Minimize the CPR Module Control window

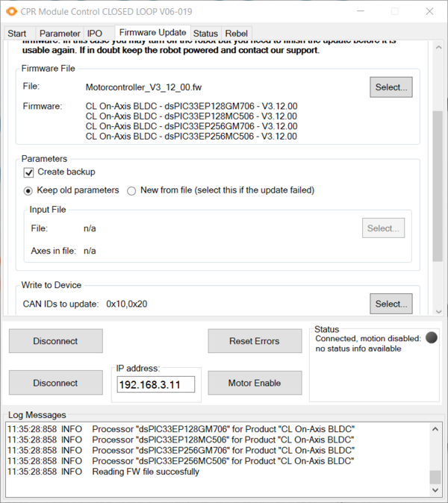coord(361,11)
